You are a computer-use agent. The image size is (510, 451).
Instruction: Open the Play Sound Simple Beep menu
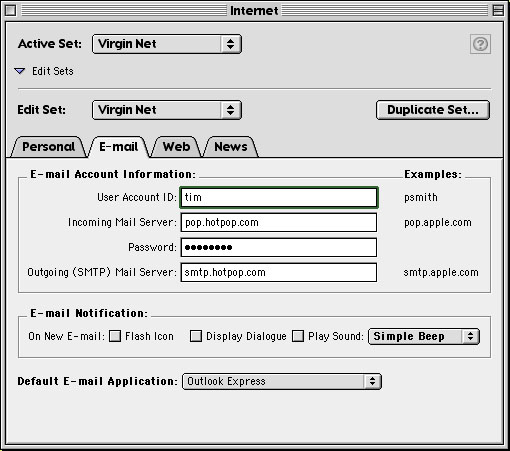424,336
